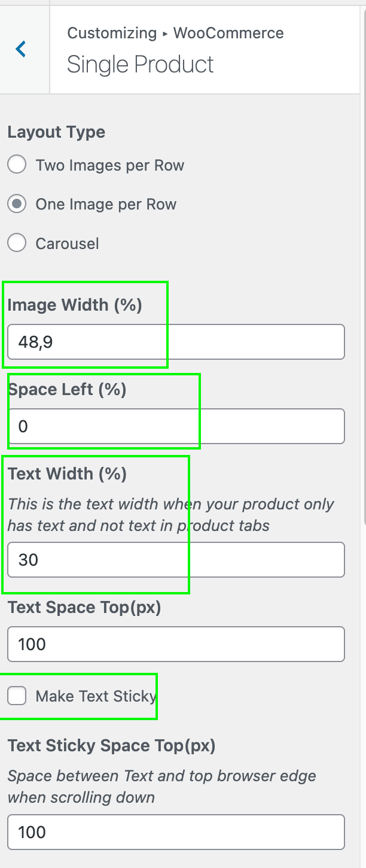Click the "Layout Type" section heading
Screen dimensions: 366x868
(x=56, y=132)
